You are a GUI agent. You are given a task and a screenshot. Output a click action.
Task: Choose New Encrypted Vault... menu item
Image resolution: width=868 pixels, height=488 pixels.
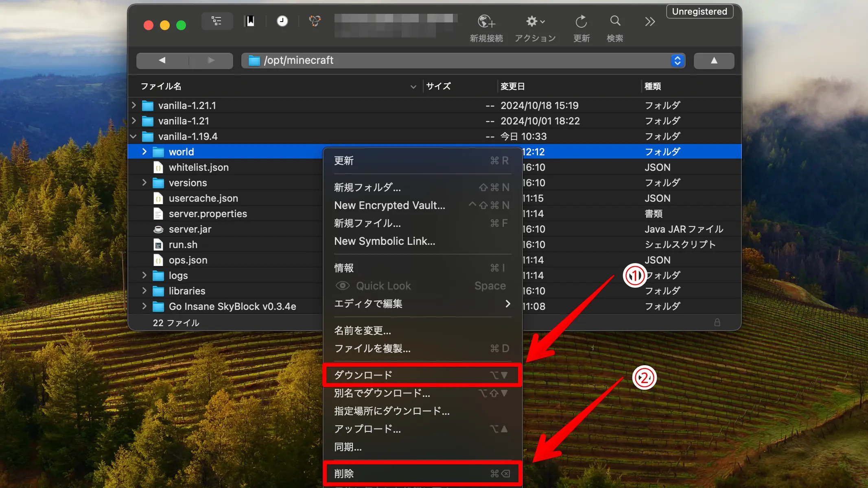pos(422,205)
